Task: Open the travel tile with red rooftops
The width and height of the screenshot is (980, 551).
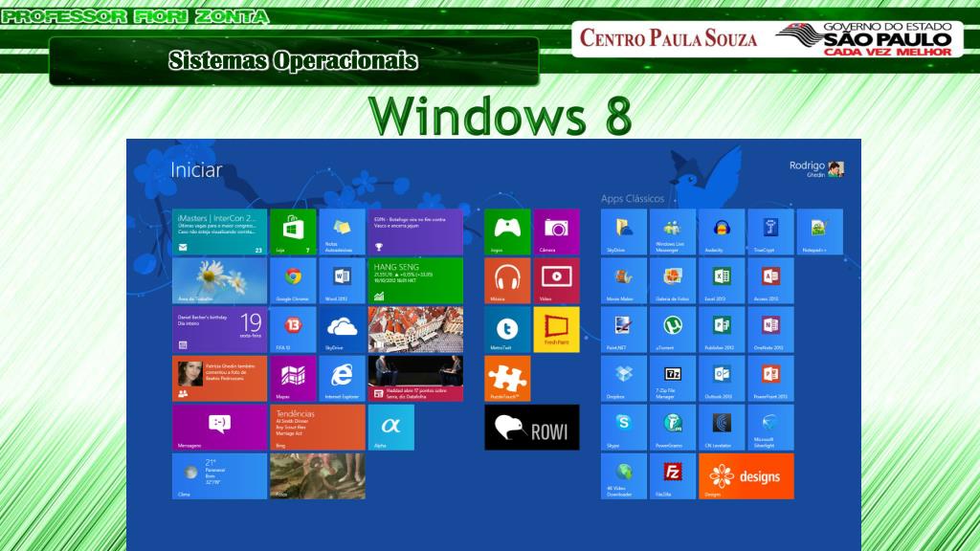Action: (x=415, y=329)
